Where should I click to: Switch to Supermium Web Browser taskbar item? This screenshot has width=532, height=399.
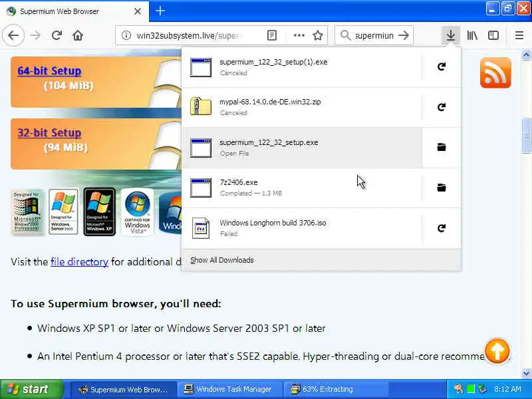coord(123,390)
